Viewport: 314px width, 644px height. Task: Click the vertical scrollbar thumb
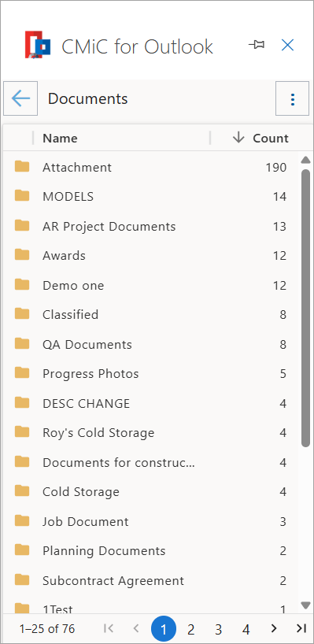click(x=305, y=308)
